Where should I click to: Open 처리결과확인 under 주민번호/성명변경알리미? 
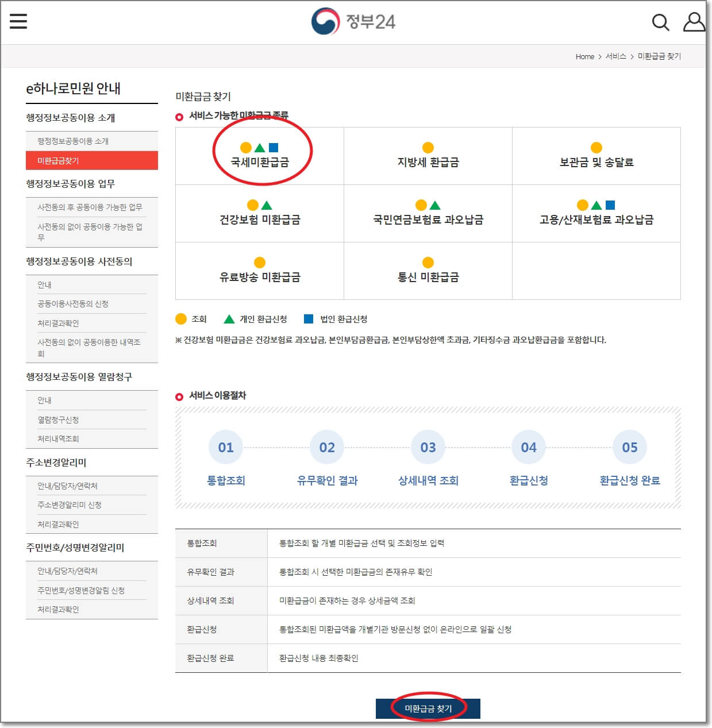58,610
